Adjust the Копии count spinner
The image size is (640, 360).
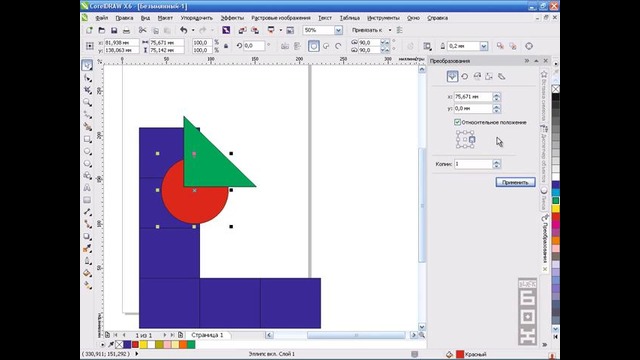[496, 164]
